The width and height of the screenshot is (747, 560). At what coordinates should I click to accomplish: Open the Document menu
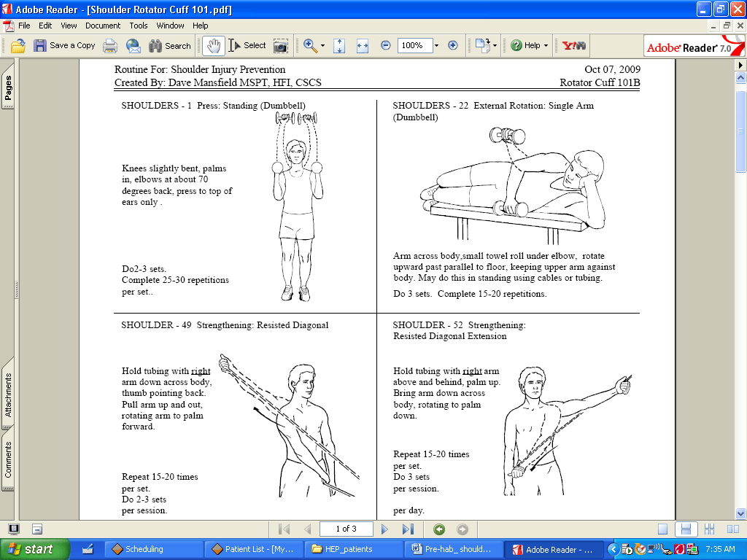click(x=103, y=26)
